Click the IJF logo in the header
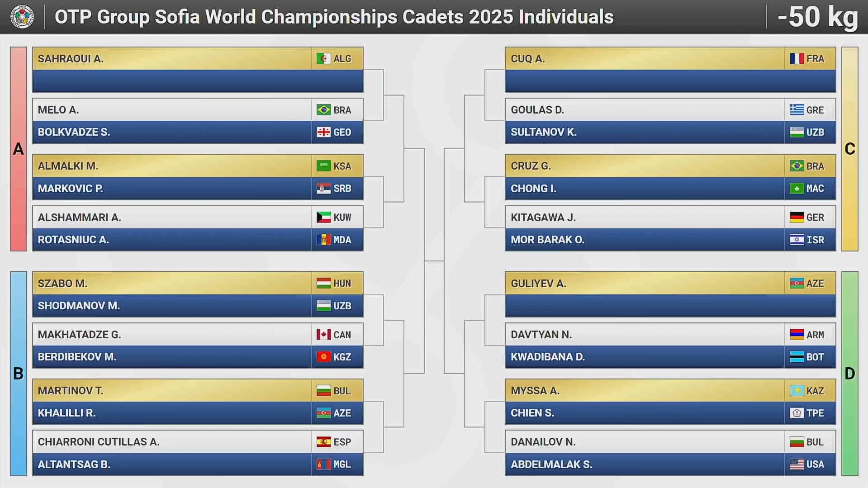The image size is (868, 488). [22, 17]
